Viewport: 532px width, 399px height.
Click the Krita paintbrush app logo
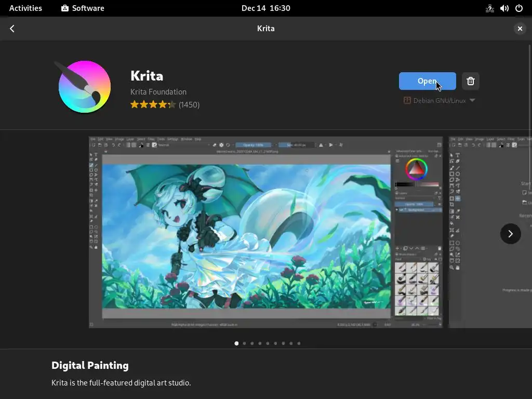click(x=83, y=87)
